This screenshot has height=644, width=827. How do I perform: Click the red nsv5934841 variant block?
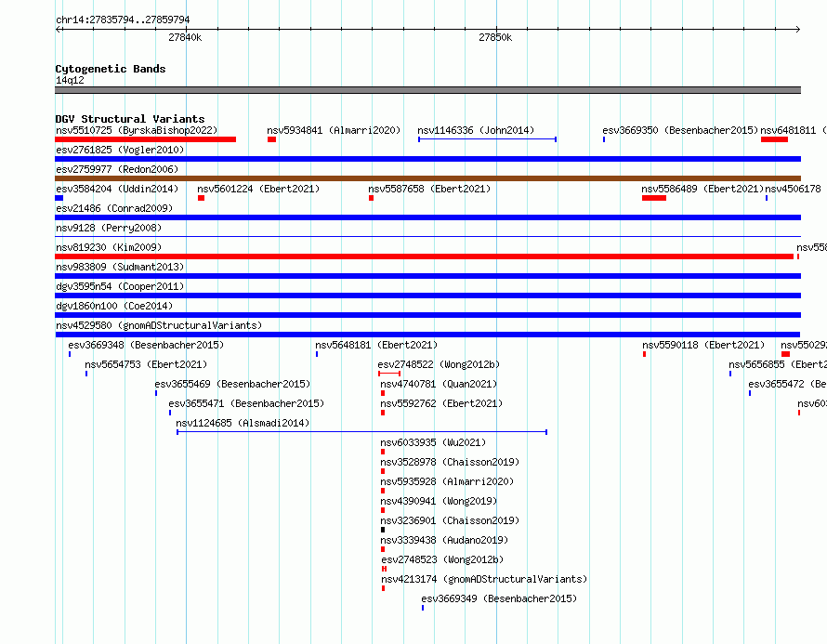271,139
